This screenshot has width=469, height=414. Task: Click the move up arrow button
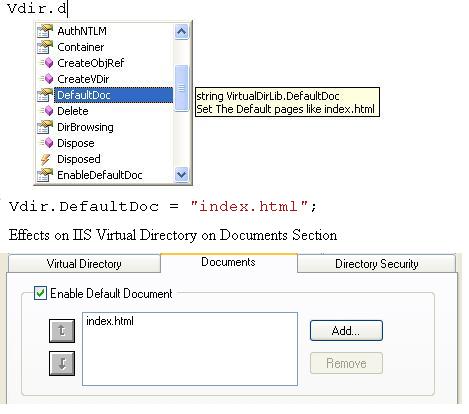pos(62,331)
